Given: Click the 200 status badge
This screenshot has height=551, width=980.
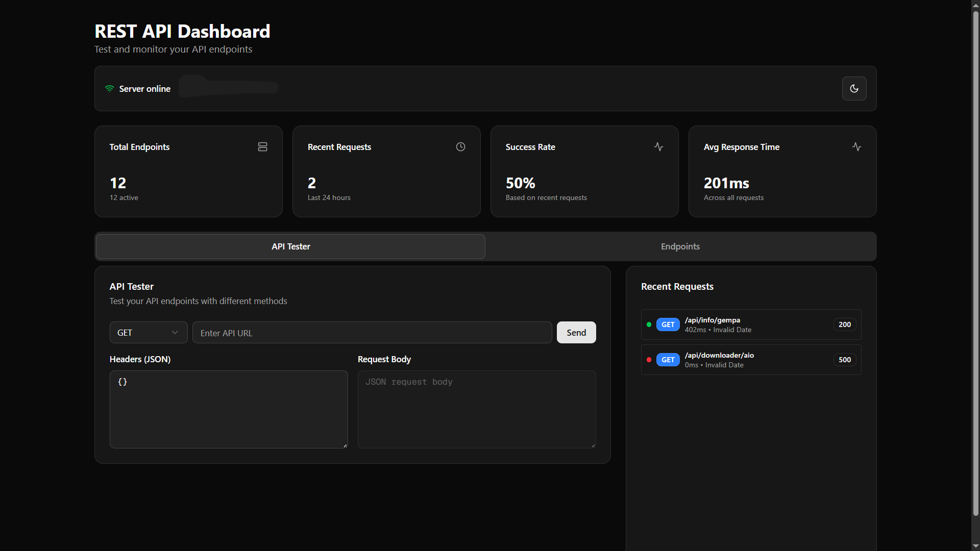Looking at the screenshot, I should [x=844, y=324].
